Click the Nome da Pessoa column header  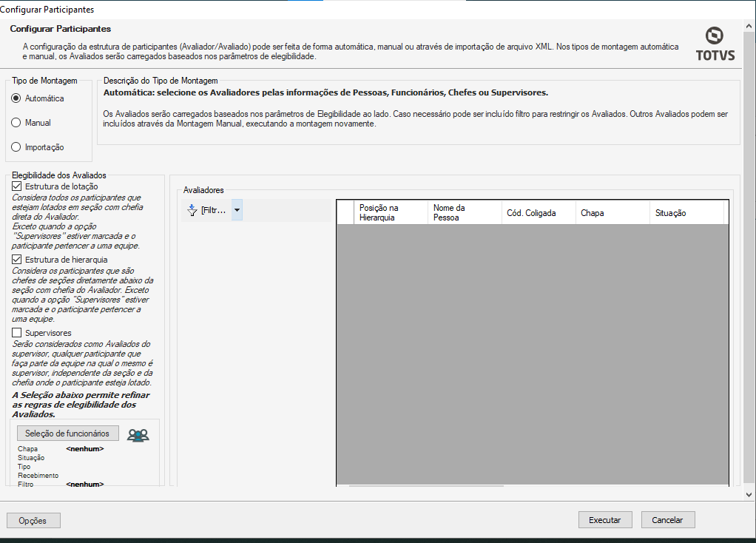click(x=465, y=212)
